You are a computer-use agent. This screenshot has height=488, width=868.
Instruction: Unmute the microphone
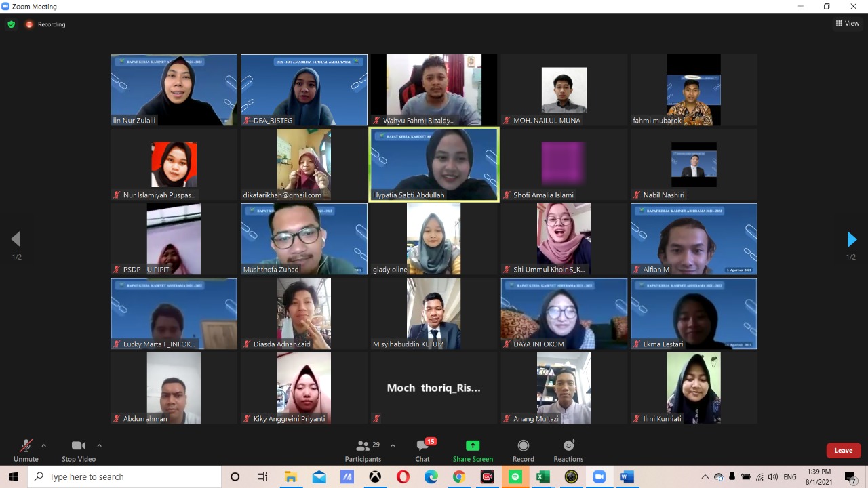tap(26, 450)
